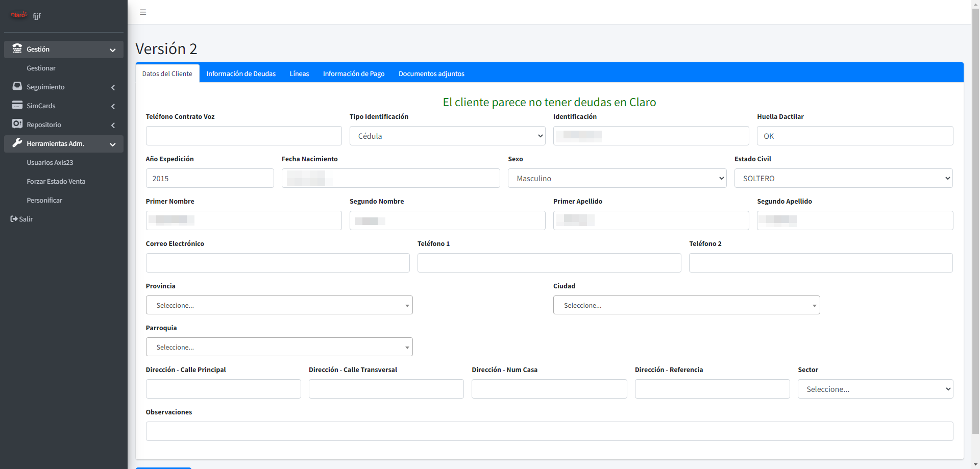
Task: Open the Sector dropdown
Action: [875, 389]
